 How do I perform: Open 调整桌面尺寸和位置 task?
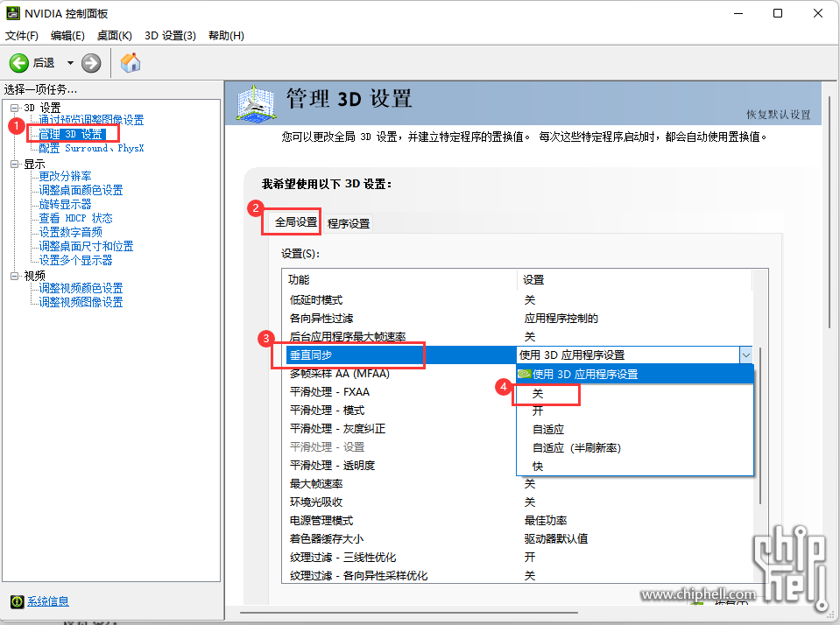click(x=86, y=246)
